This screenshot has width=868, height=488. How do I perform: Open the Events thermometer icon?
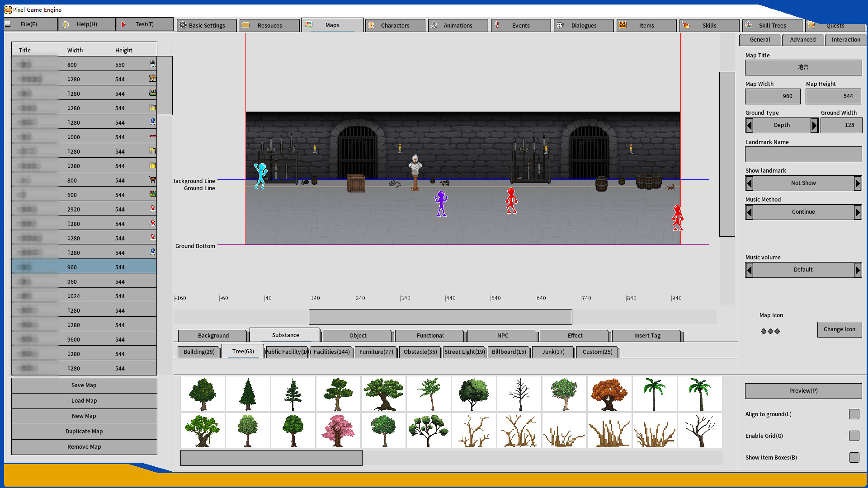498,25
